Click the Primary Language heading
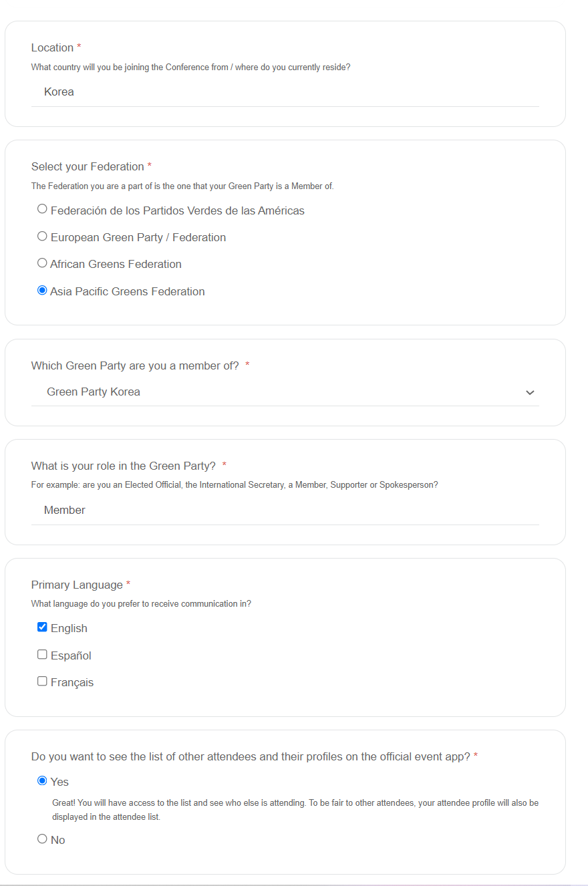588x886 pixels. [77, 585]
